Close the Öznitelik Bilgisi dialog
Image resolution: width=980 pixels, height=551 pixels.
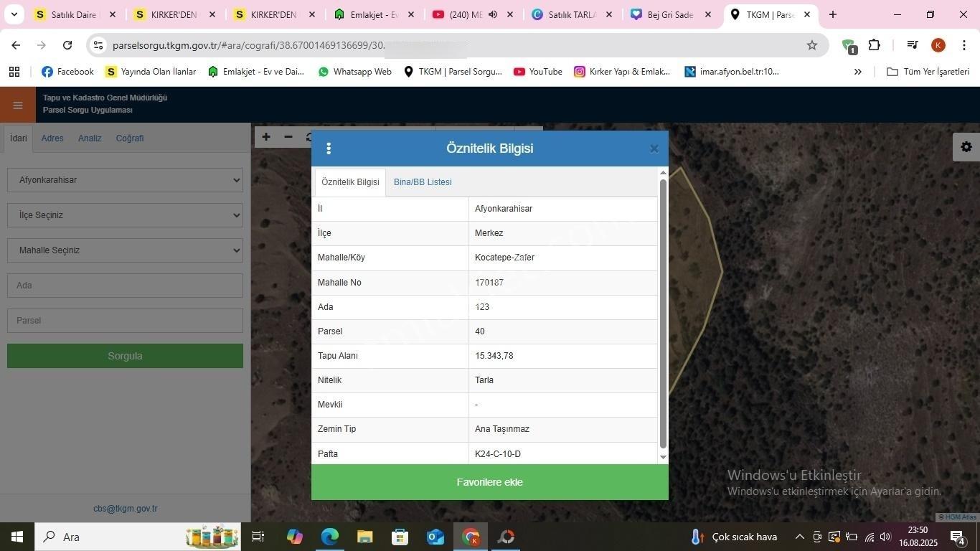(654, 149)
